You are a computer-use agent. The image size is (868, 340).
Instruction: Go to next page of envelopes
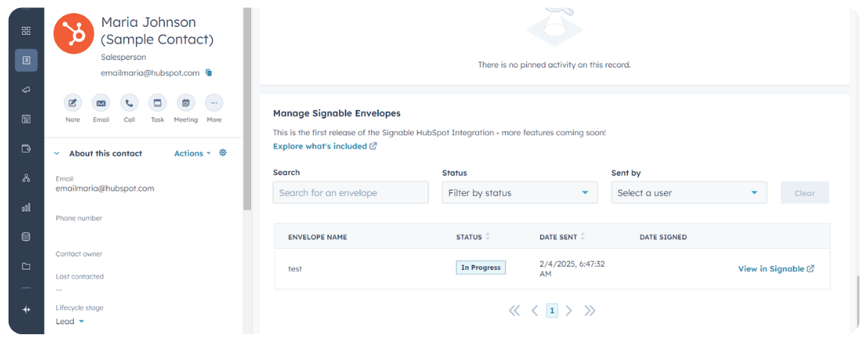point(569,310)
